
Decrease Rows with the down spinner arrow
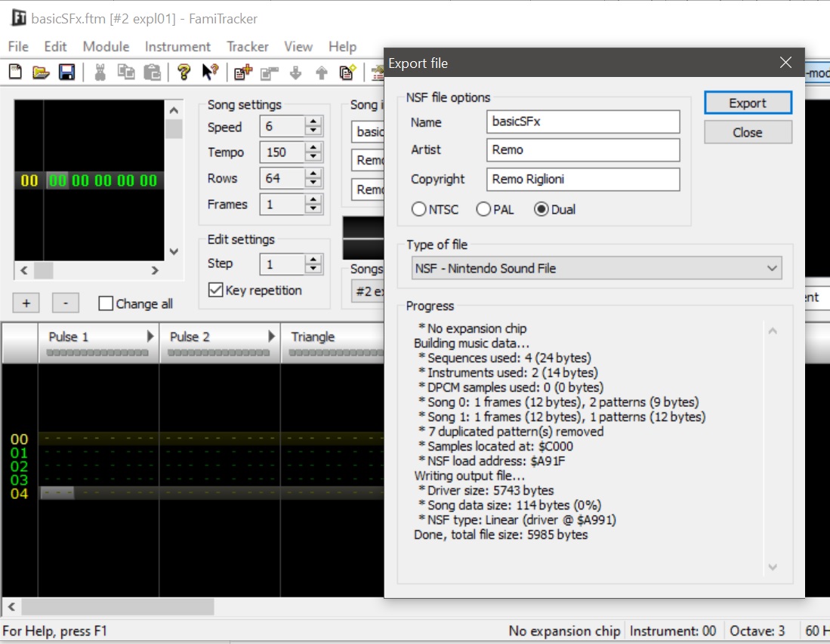point(313,183)
